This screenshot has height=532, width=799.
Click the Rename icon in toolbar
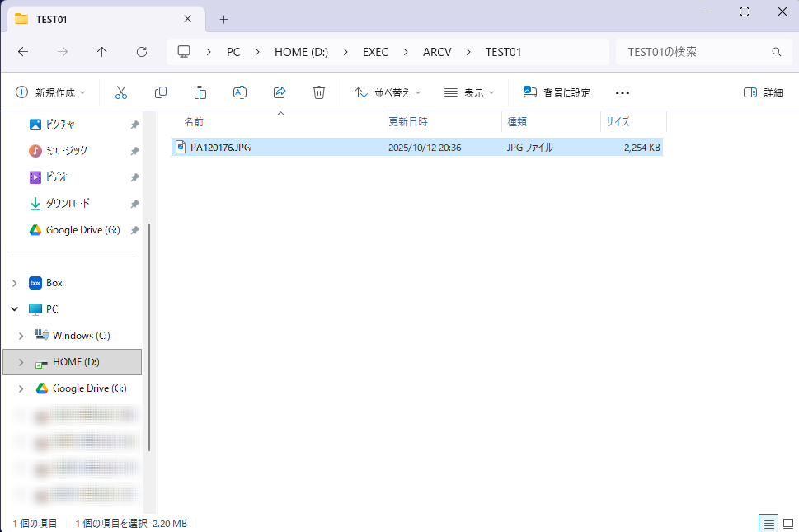pyautogui.click(x=240, y=92)
